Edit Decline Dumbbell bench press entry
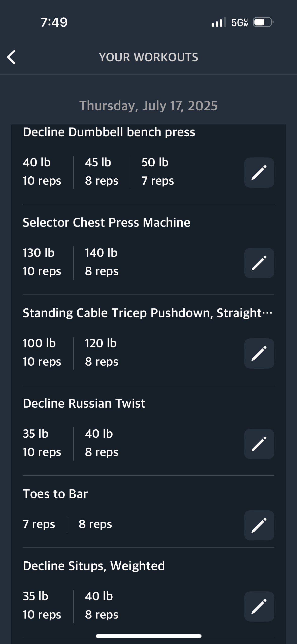Image resolution: width=297 pixels, height=644 pixels. coord(259,173)
